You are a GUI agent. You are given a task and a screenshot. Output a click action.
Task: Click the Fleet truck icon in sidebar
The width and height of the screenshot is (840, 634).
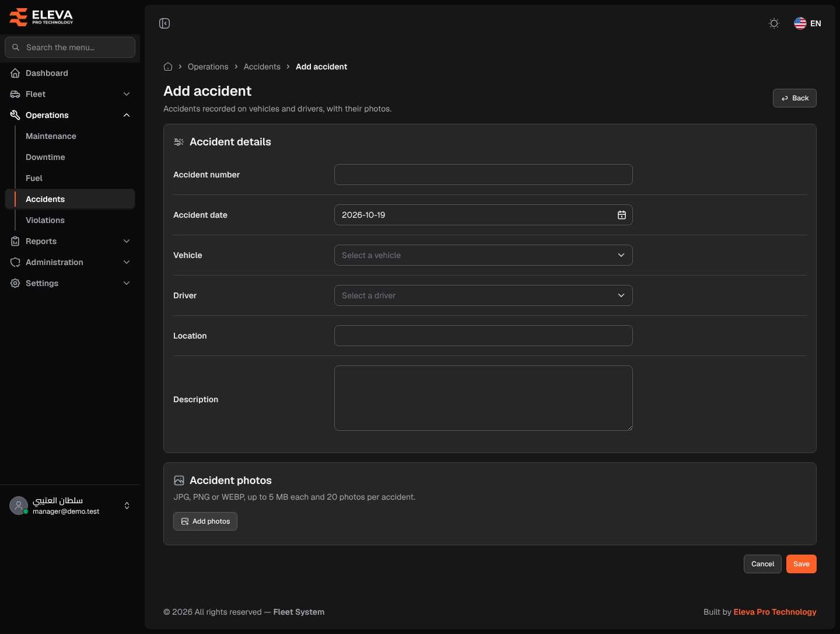coord(15,94)
